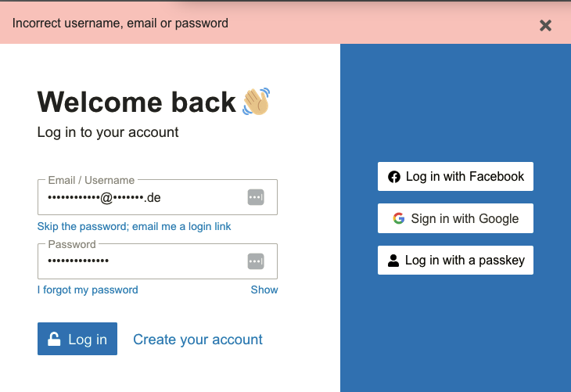The width and height of the screenshot is (571, 392).
Task: Focus the Email / Username field
Action: (141, 198)
